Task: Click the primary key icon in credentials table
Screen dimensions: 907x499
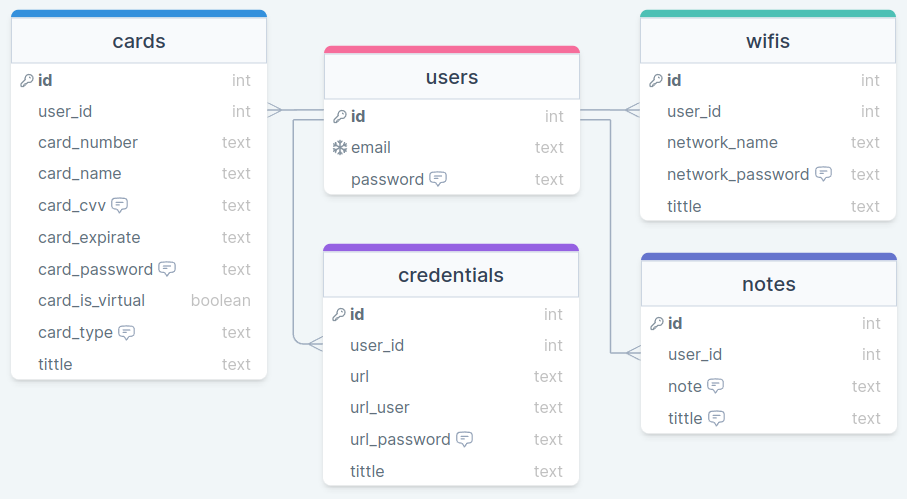Action: point(338,315)
